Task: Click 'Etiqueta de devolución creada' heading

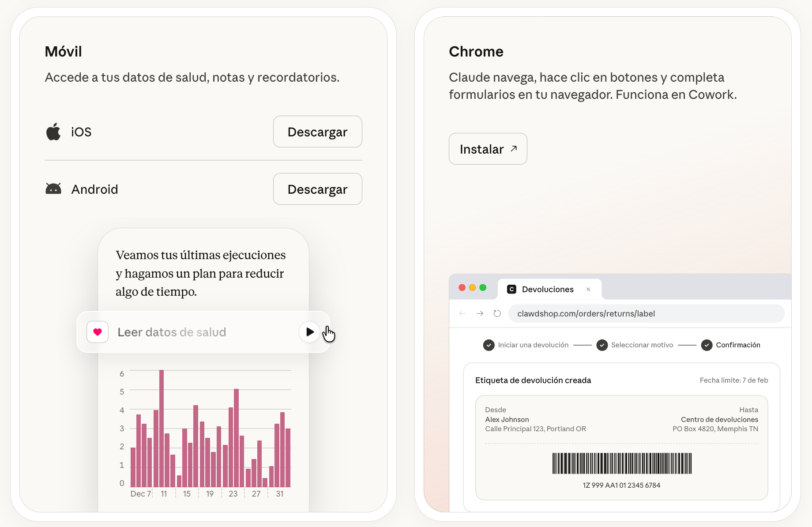Action: click(x=533, y=380)
